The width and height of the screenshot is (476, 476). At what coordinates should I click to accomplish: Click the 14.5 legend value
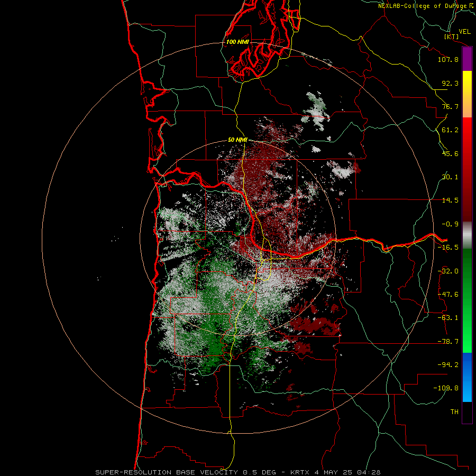pyautogui.click(x=450, y=200)
